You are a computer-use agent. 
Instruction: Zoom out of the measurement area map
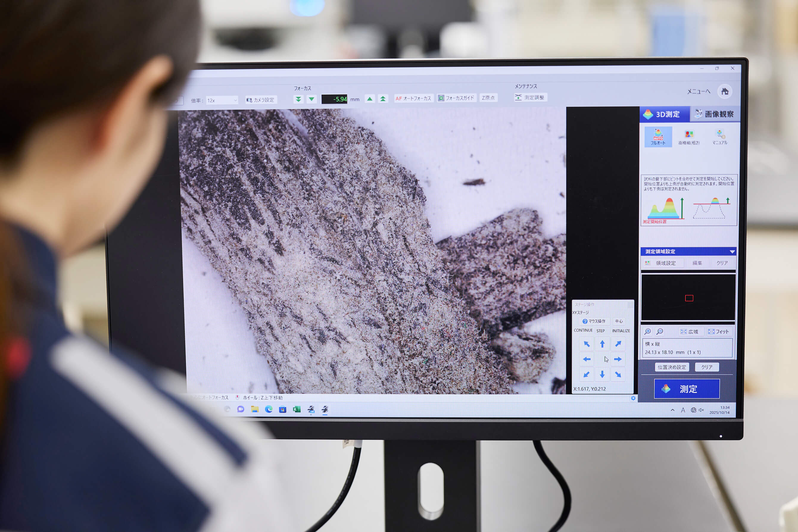660,331
